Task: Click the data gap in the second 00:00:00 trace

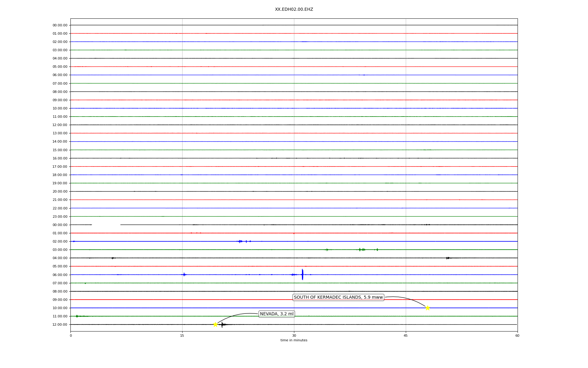Action: pos(106,225)
